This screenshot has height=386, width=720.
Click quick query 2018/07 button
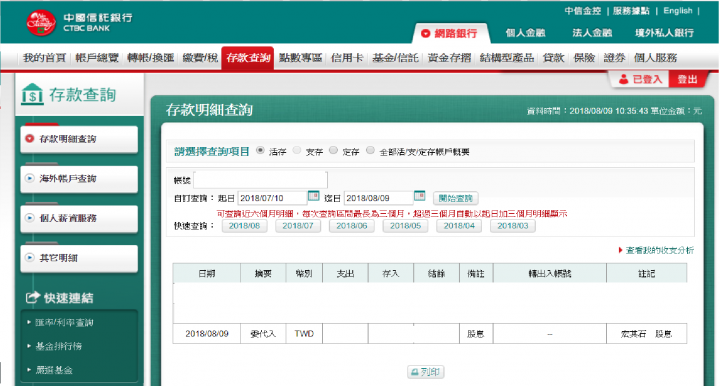(x=298, y=226)
